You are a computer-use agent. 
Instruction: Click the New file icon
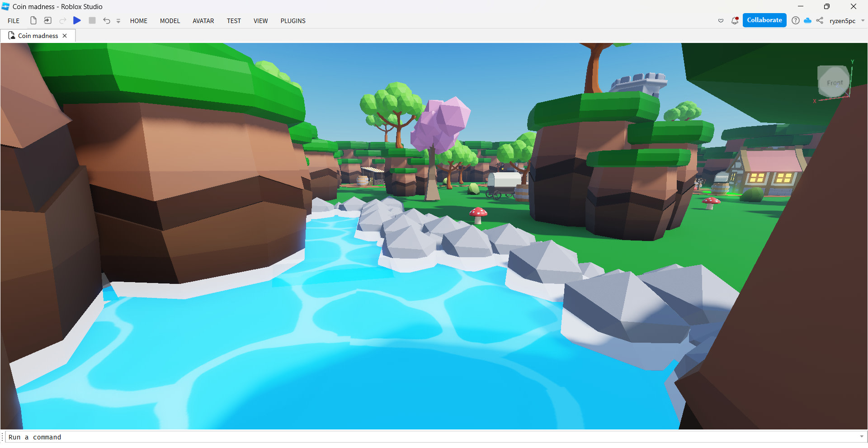point(33,20)
